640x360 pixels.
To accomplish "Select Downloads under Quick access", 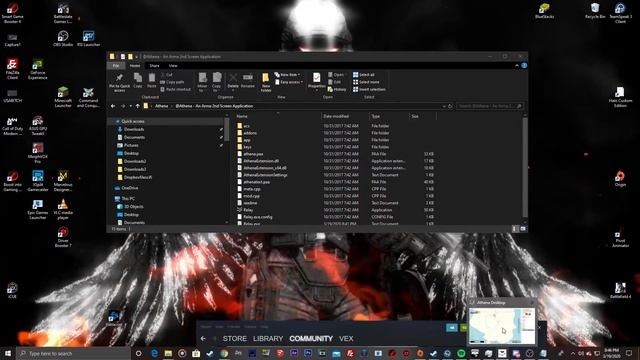I will point(134,129).
